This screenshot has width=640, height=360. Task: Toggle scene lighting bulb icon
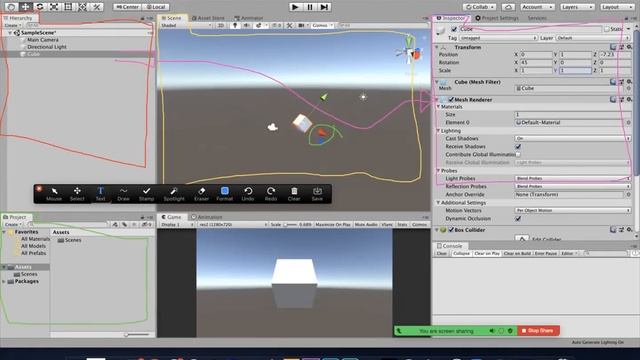pos(235,25)
